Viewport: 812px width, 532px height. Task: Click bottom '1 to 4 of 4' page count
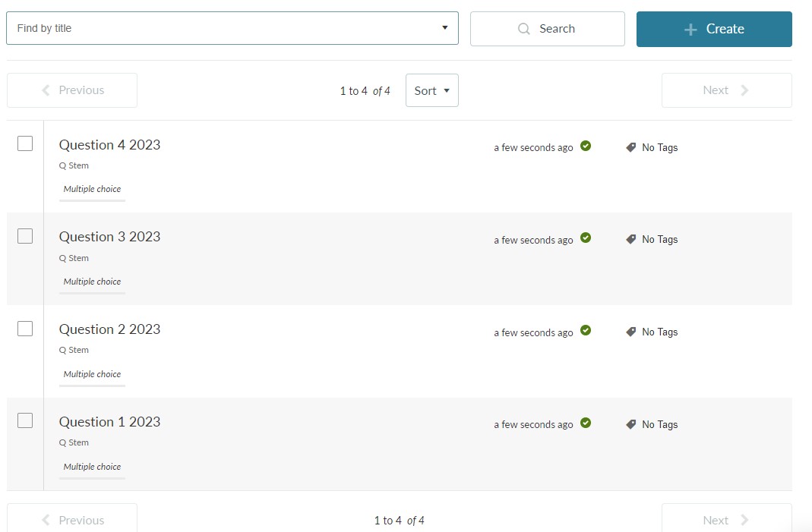[x=400, y=521]
